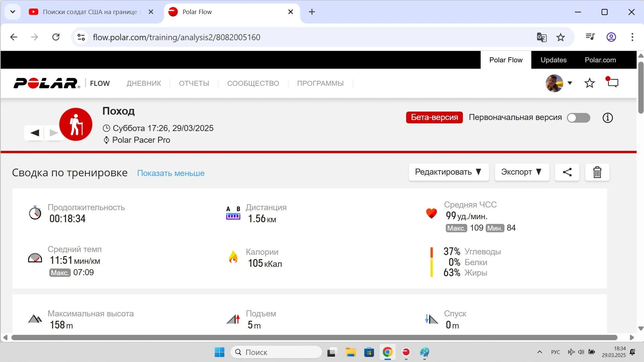Screen dimensions: 644x362
Task: Open Экспорт dropdown menu
Action: [x=522, y=172]
